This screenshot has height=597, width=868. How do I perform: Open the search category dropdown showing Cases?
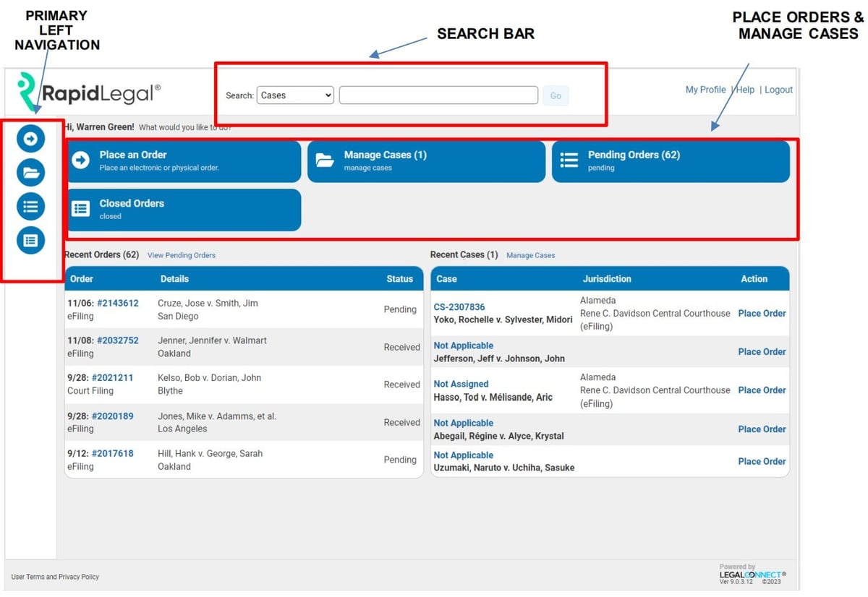click(x=295, y=95)
